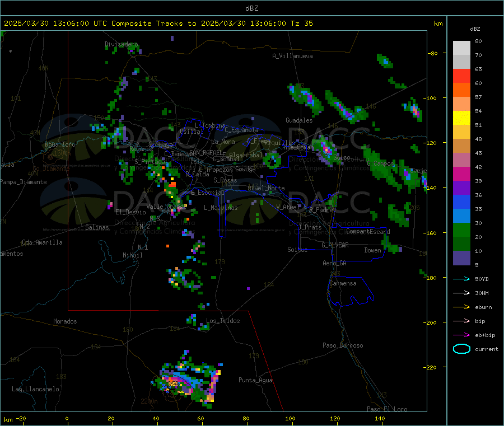Viewport: 504px width, 426px height.
Task: Click the -100 km vertical axis tick label
Action: coord(431,99)
